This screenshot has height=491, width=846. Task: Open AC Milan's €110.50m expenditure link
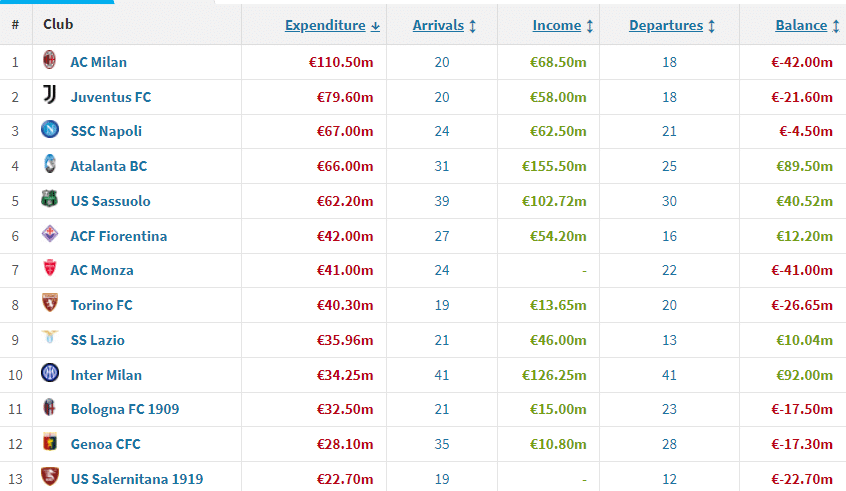pos(341,62)
